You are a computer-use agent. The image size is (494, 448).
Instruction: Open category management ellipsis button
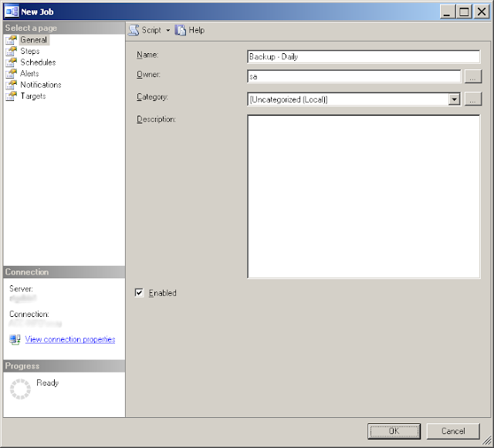click(x=473, y=99)
